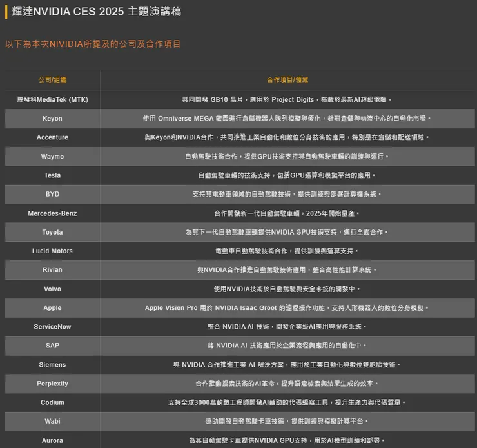Click the 公司/組織 column header
Viewport: 477px width, 448px height.
(x=52, y=80)
